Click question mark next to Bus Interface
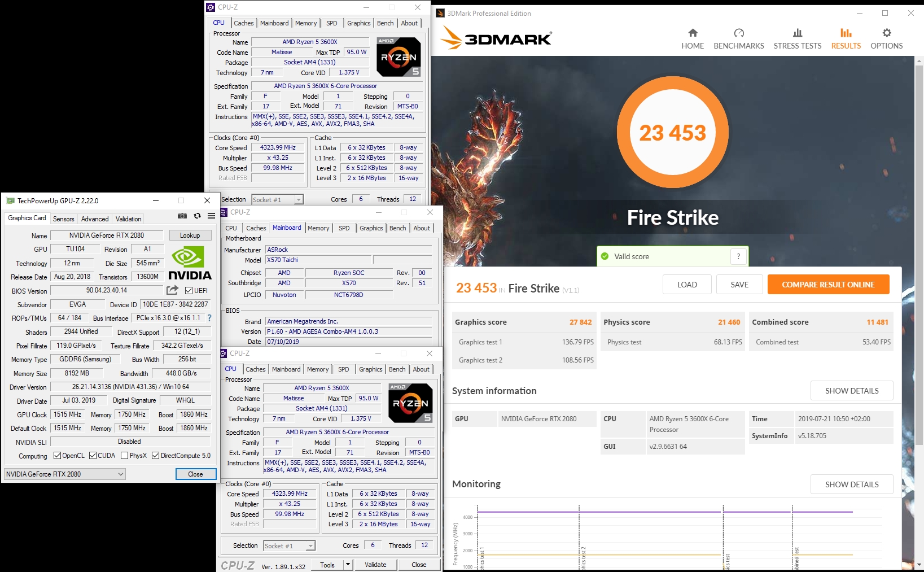The width and height of the screenshot is (924, 572). 209,318
